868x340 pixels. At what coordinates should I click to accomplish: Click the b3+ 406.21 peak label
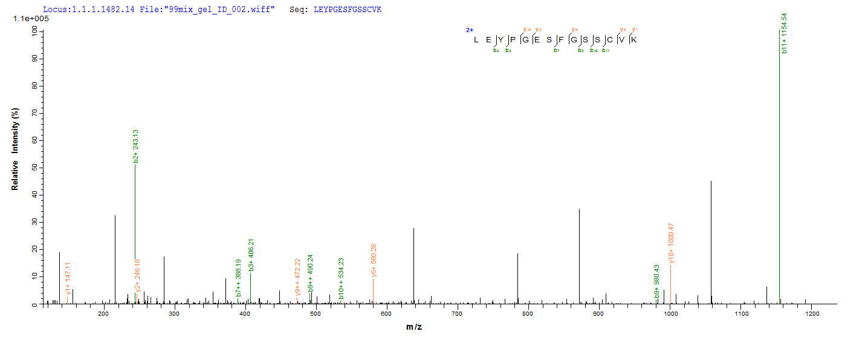[251, 253]
